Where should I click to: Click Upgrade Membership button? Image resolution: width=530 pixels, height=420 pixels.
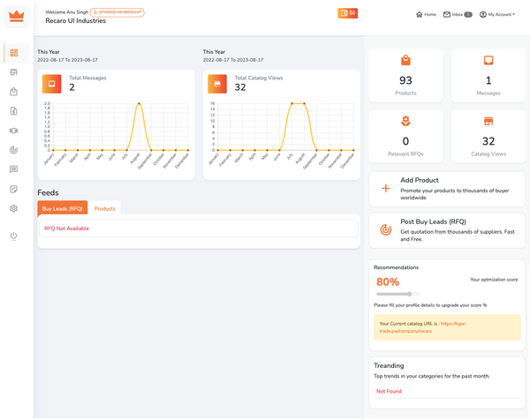coord(117,12)
